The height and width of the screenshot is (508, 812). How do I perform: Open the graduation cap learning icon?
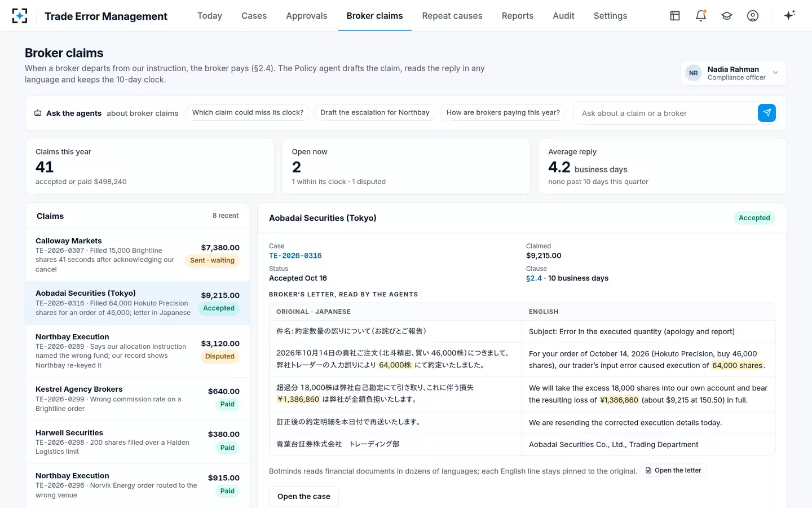click(x=727, y=16)
